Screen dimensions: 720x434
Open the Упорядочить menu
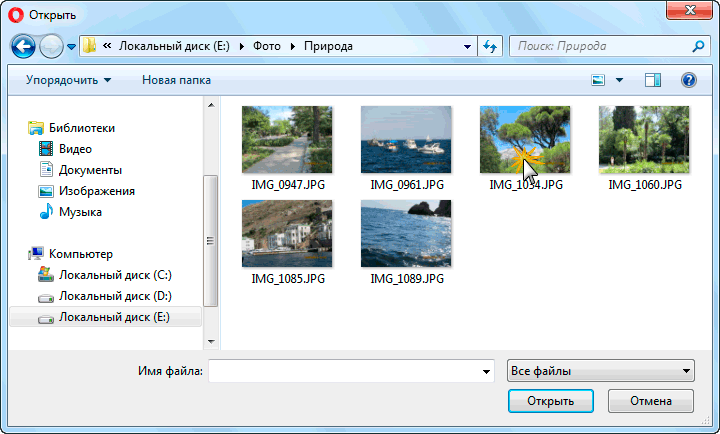(x=68, y=80)
